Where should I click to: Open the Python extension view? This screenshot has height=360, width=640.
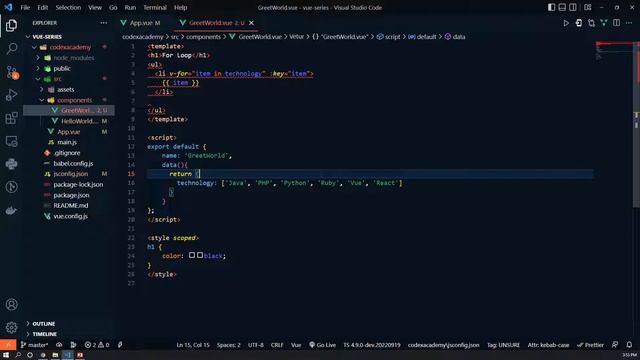click(x=11, y=164)
